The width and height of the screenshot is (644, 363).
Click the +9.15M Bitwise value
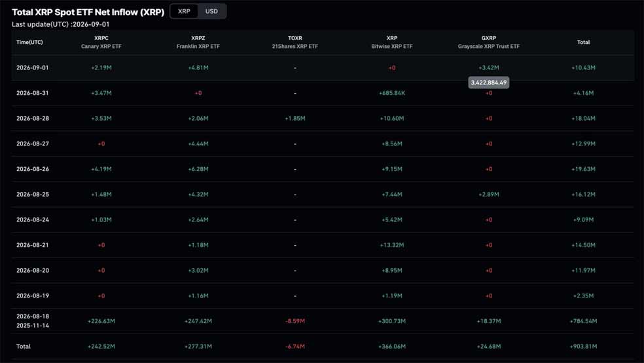[x=392, y=169]
